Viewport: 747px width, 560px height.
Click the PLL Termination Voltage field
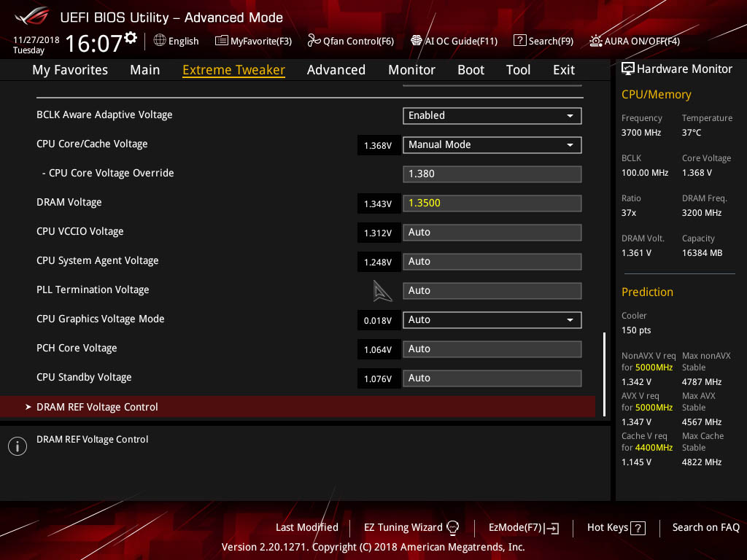point(492,290)
